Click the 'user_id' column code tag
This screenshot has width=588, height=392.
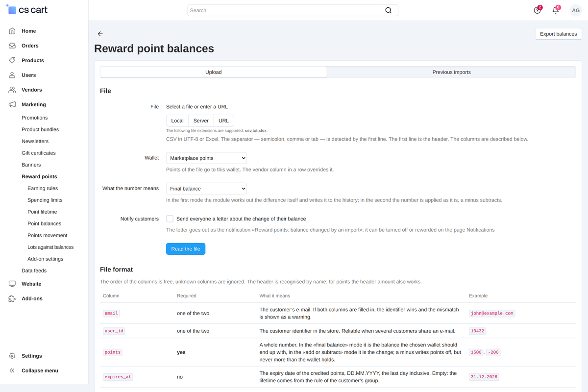114,331
